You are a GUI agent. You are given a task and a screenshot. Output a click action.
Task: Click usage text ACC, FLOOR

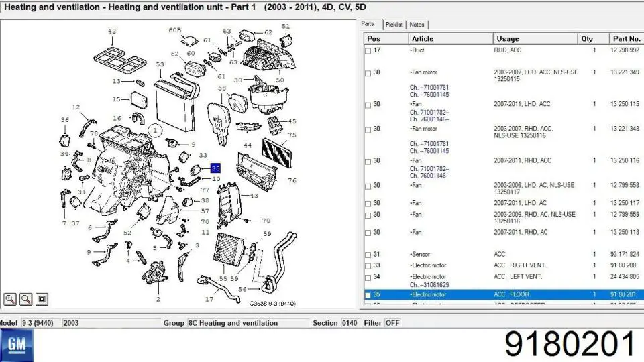512,295
